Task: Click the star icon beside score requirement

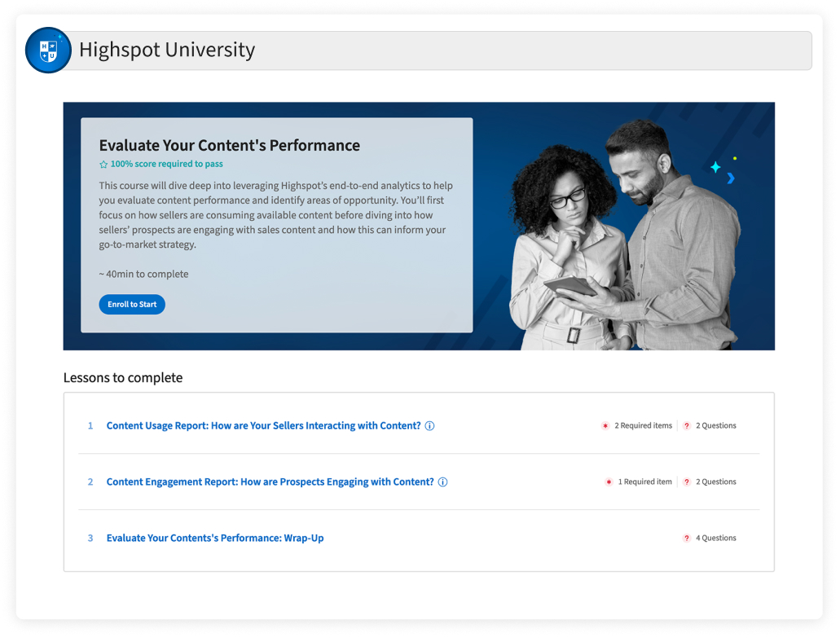Action: (103, 165)
